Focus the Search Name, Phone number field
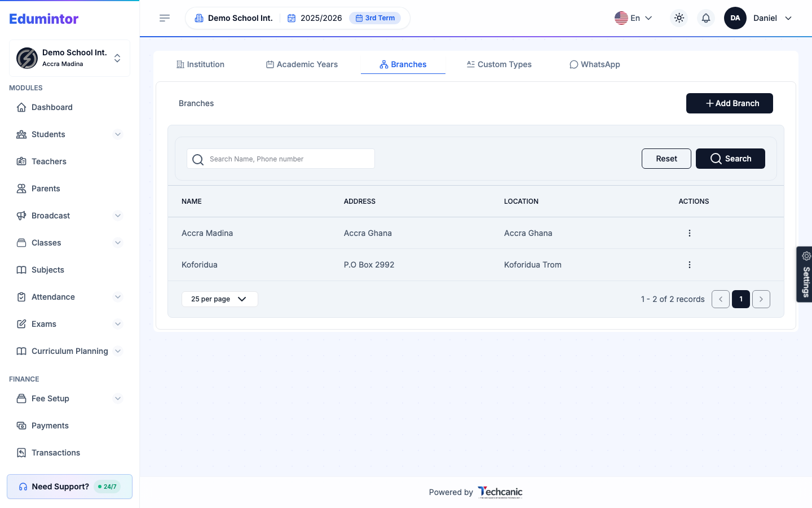The width and height of the screenshot is (812, 508). (281, 159)
